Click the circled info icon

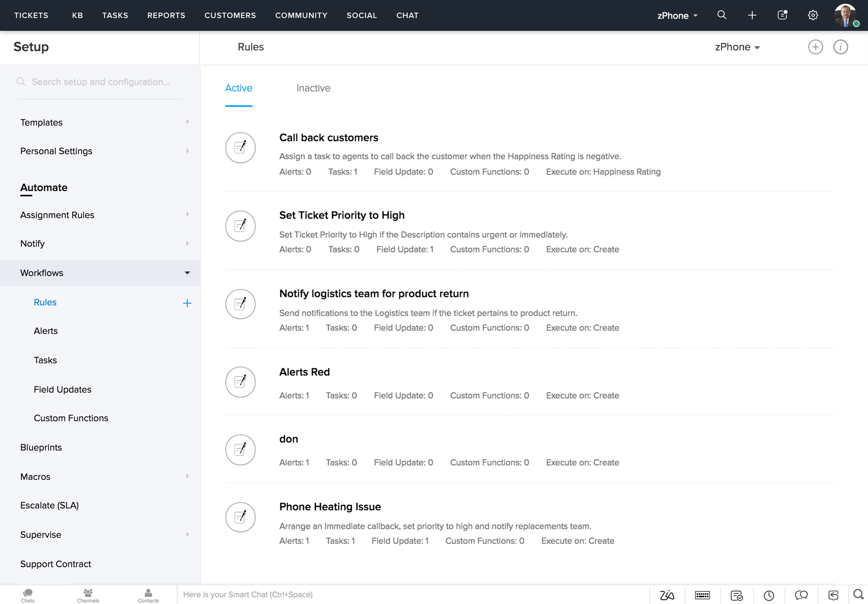click(x=841, y=47)
